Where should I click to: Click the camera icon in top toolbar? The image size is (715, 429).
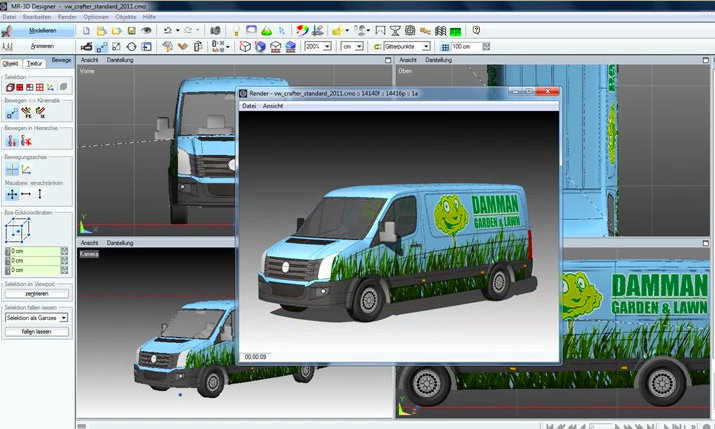pyautogui.click(x=215, y=31)
